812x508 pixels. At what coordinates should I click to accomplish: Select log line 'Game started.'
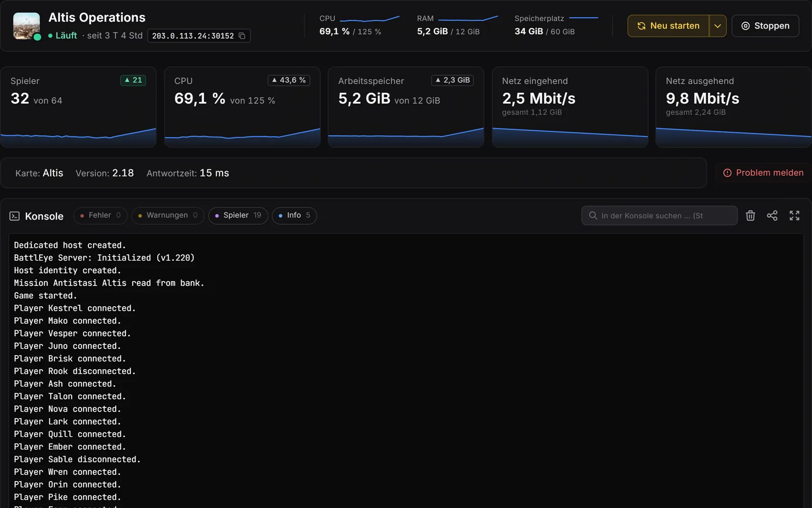pyautogui.click(x=46, y=296)
